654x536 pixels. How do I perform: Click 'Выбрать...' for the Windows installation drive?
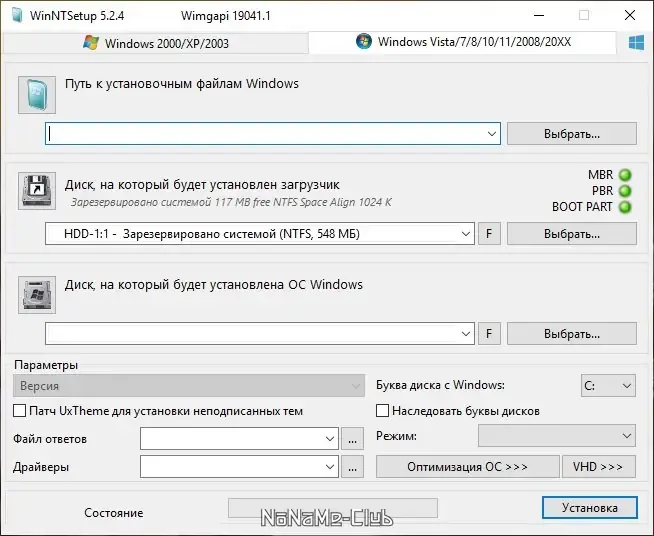(572, 334)
